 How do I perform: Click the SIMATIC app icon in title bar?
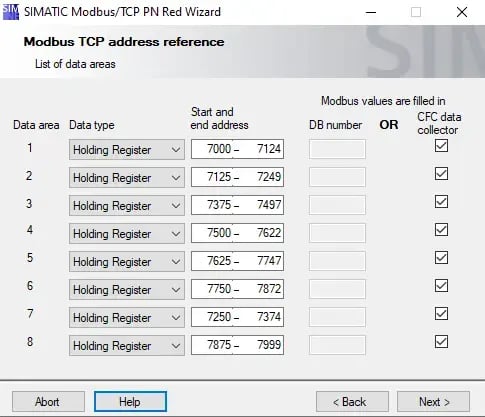10,12
